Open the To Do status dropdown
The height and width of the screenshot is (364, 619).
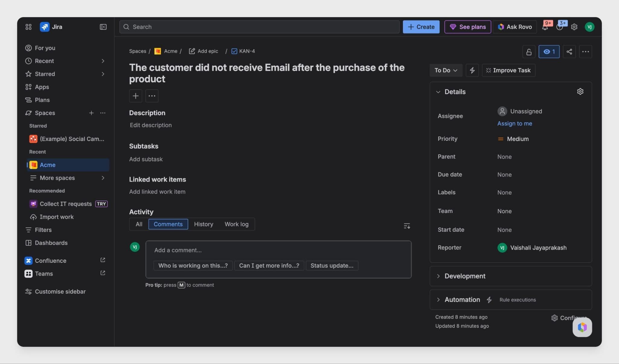(x=446, y=70)
